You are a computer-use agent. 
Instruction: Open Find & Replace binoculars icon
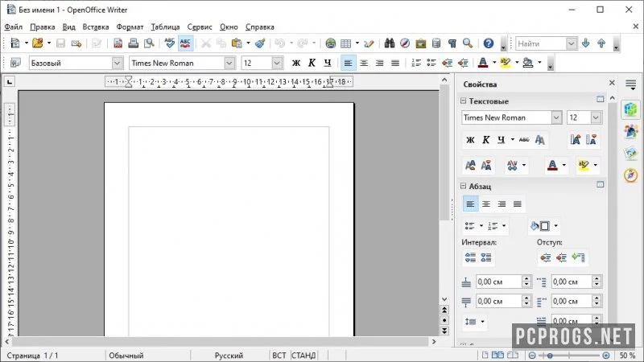(x=390, y=43)
